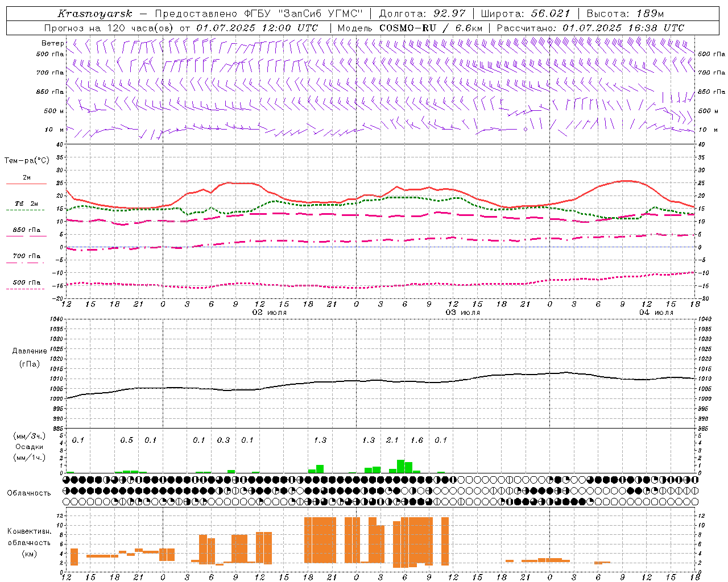Click the green dashed Td legend line
This screenshot has height=582, width=728.
[26, 210]
